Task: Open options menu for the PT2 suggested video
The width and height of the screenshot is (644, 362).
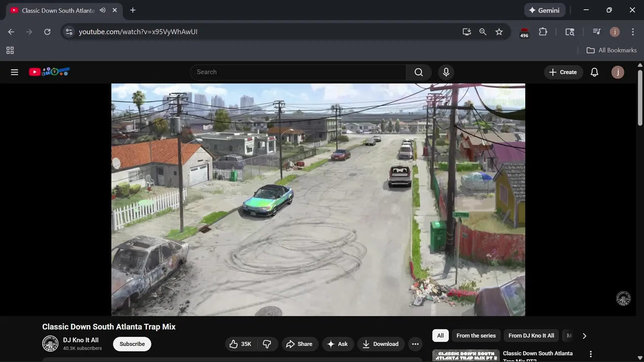Action: (591, 354)
